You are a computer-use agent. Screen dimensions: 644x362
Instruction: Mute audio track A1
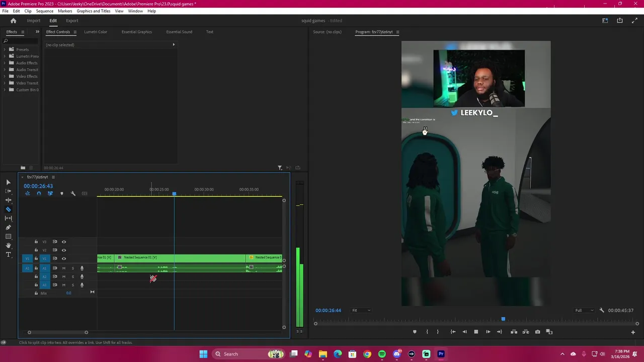(63, 268)
